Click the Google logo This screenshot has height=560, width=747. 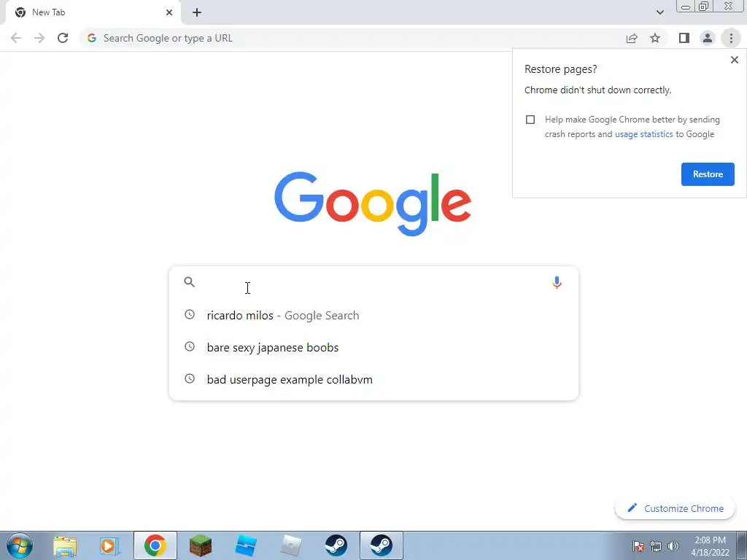(x=373, y=204)
